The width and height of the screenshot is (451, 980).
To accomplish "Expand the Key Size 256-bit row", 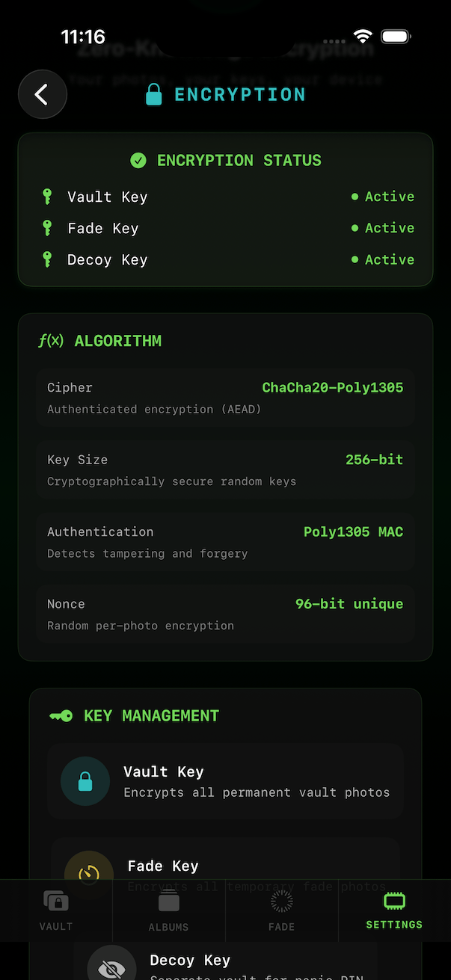I will [225, 469].
